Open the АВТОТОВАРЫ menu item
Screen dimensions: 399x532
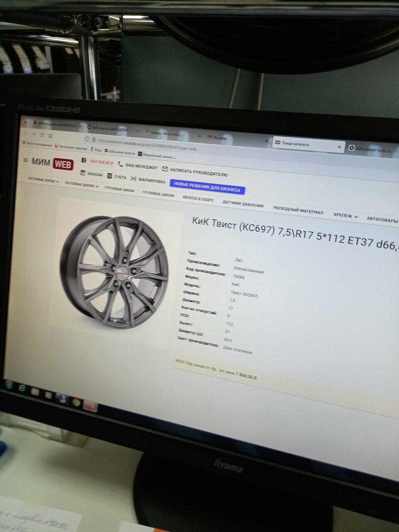point(382,219)
